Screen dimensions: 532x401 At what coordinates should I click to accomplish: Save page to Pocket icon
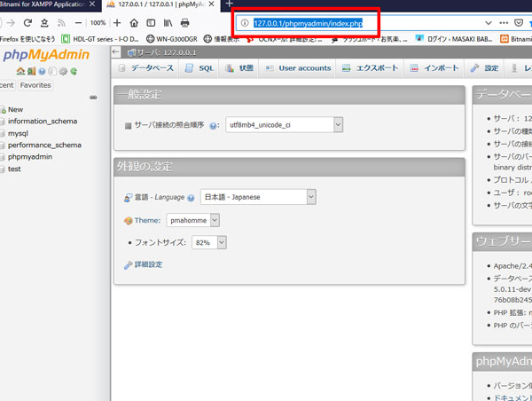[x=519, y=23]
